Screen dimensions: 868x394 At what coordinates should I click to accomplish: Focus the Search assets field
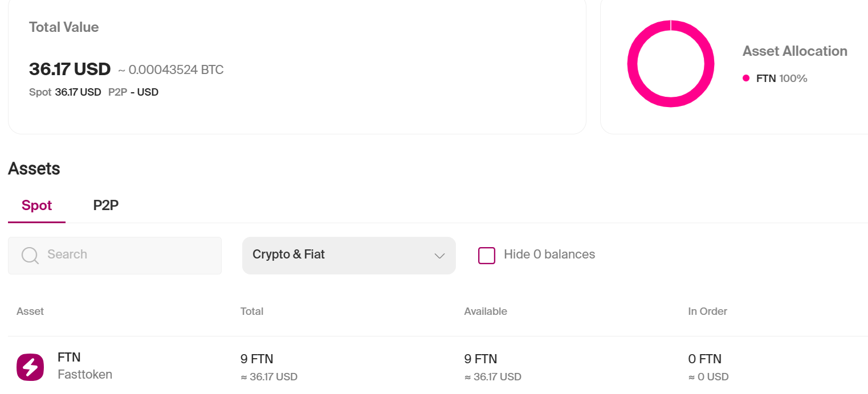[115, 256]
